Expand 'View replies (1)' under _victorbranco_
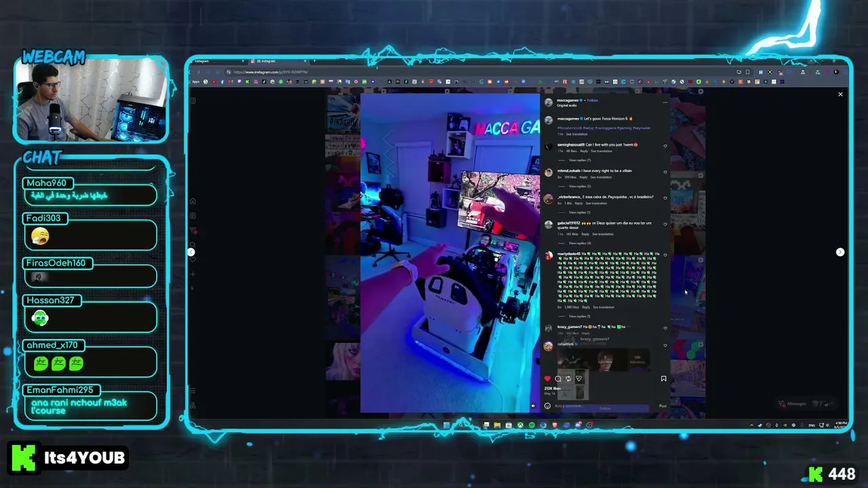Image resolution: width=868 pixels, height=488 pixels. (579, 212)
